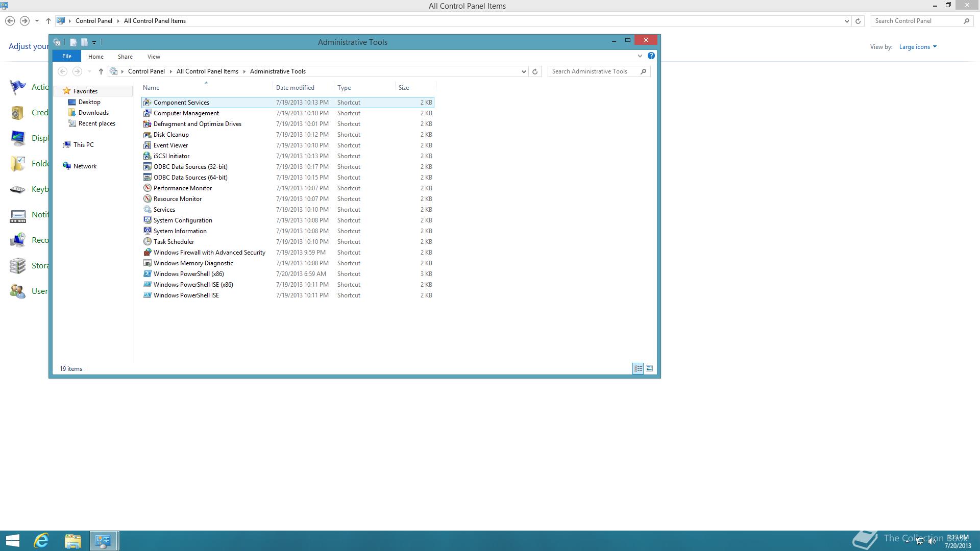The height and width of the screenshot is (551, 980).
Task: Click Properties icon in quick access toolbar
Action: coord(73,42)
